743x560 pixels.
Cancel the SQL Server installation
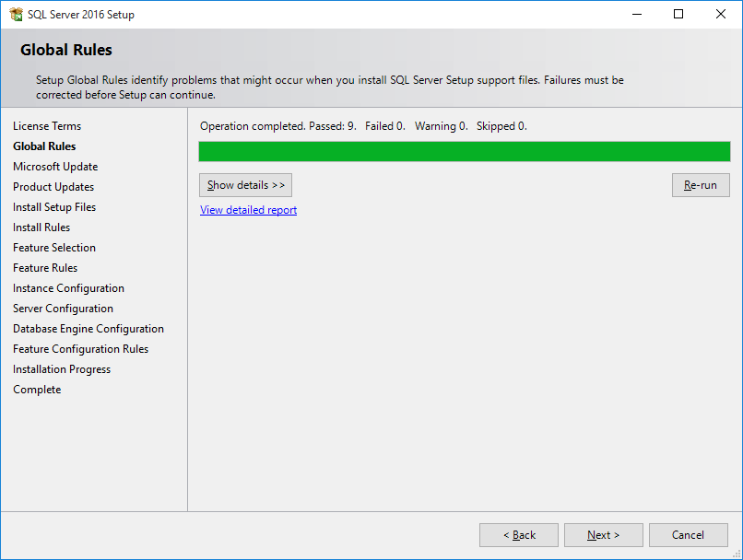(x=688, y=535)
